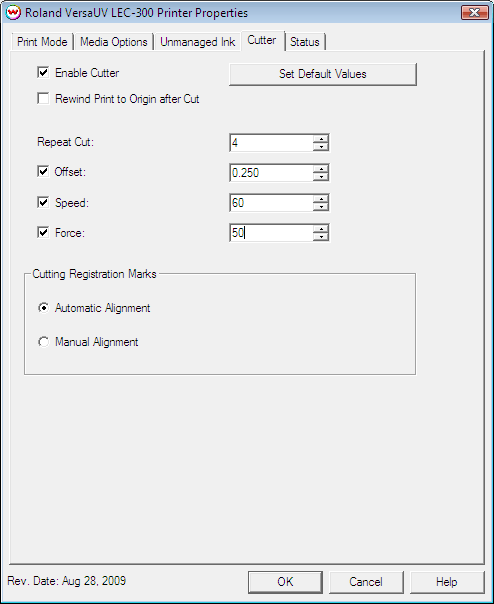Click the Wasatch application icon in title bar

[x=13, y=13]
